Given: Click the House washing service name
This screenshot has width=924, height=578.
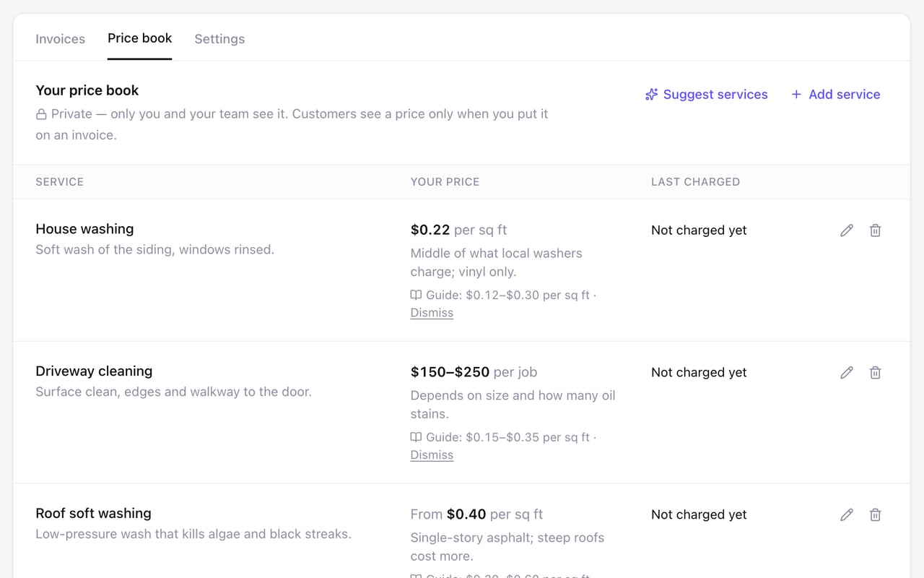Looking at the screenshot, I should coord(84,229).
